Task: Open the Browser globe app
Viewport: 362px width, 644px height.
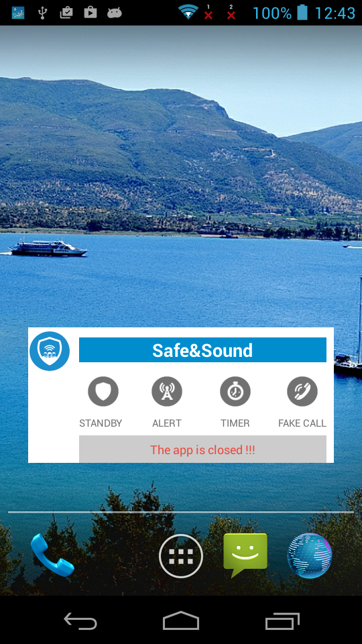Action: click(x=310, y=555)
